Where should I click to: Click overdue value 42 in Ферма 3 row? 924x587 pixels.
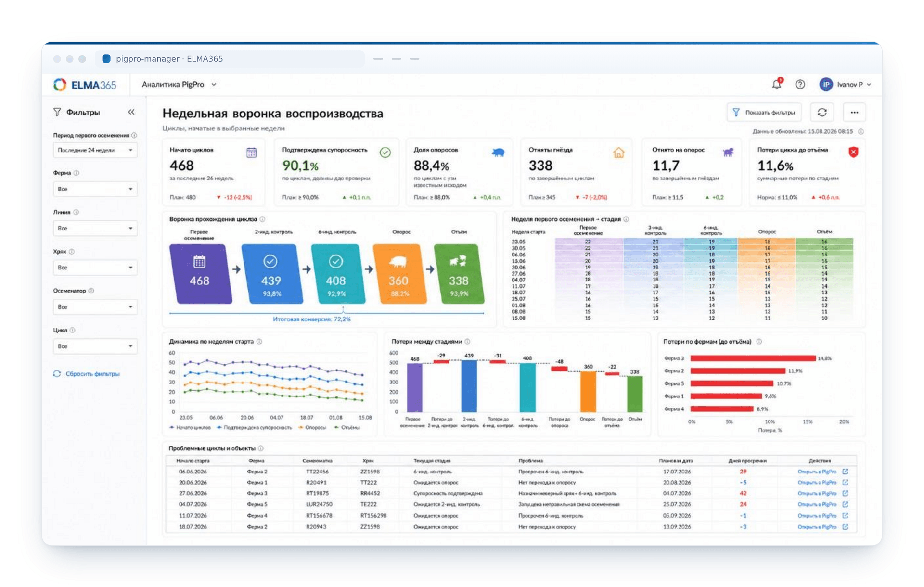click(743, 494)
